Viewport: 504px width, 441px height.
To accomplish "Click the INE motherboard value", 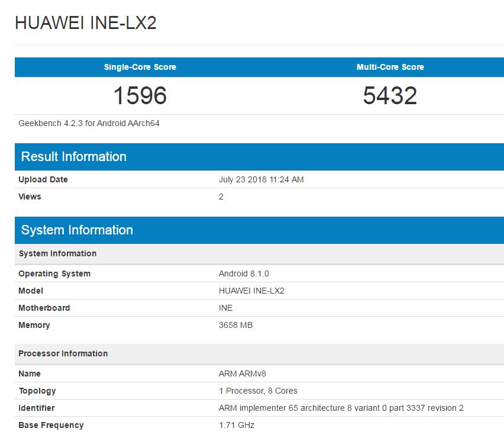I will pos(225,308).
